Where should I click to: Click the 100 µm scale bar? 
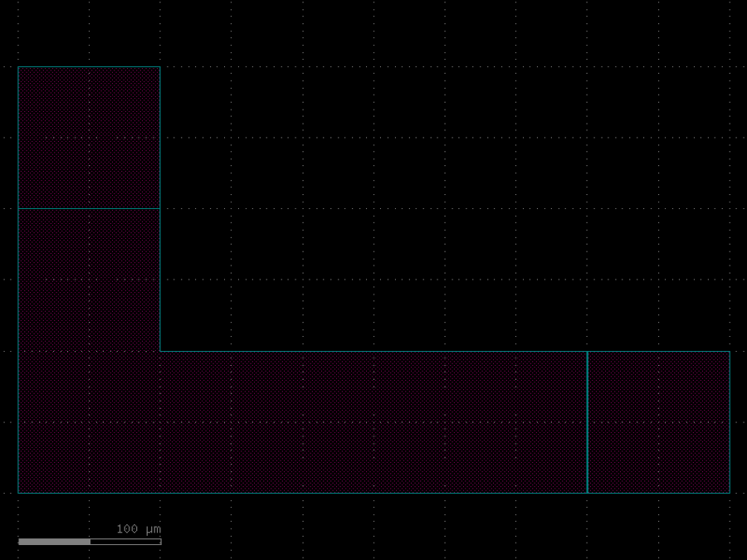tap(90, 542)
